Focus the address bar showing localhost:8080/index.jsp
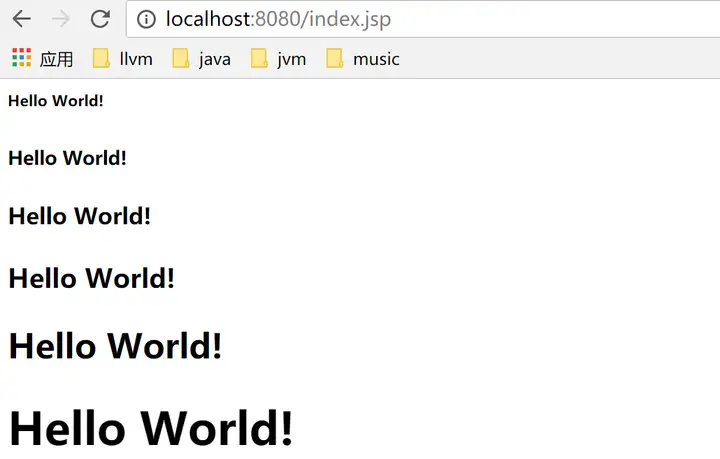 coord(423,19)
